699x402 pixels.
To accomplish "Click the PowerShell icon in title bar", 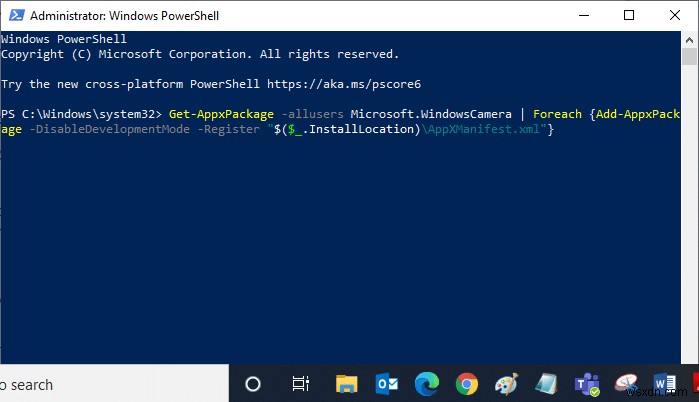I will [x=16, y=15].
